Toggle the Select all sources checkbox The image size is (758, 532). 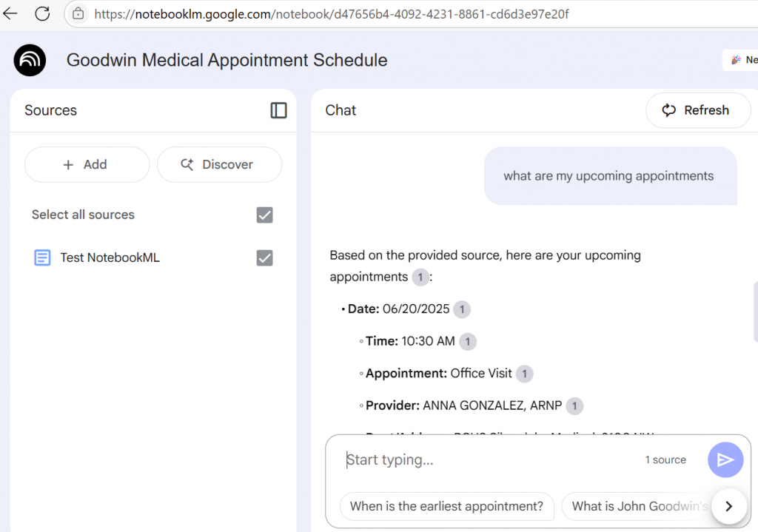tap(264, 215)
